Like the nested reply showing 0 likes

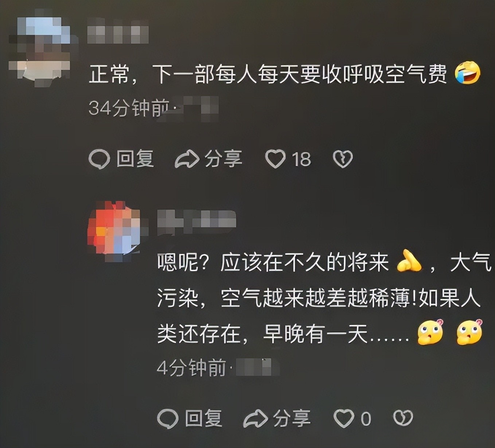(344, 418)
